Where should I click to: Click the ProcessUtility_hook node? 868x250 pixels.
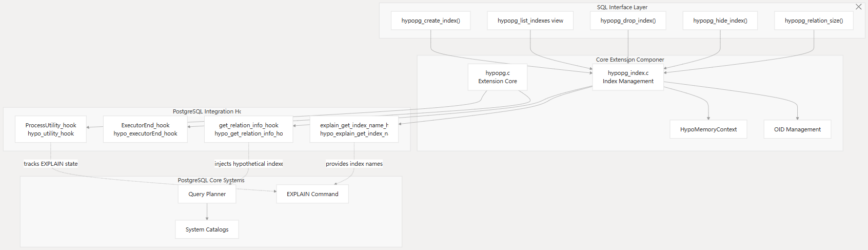coord(51,129)
